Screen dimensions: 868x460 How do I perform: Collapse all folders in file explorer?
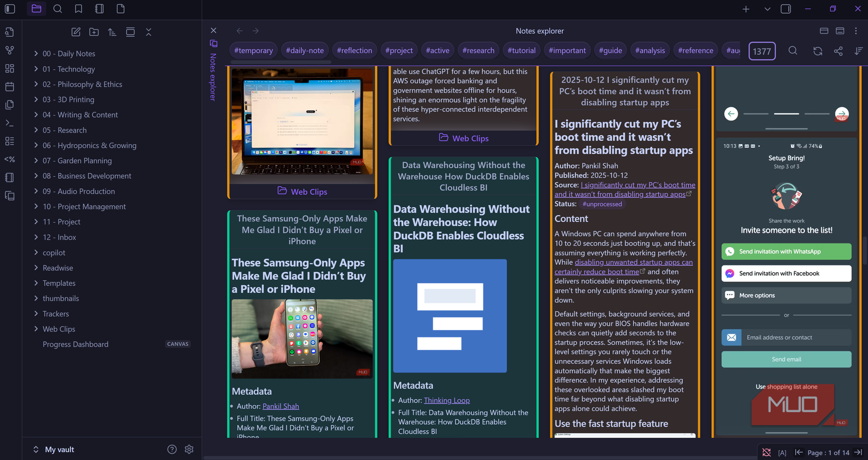click(148, 32)
